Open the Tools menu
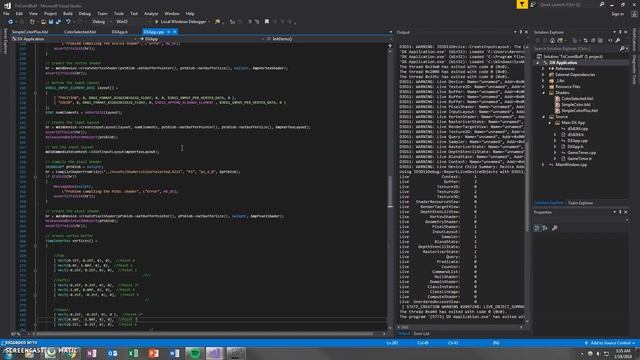The image size is (640, 360). point(119,13)
